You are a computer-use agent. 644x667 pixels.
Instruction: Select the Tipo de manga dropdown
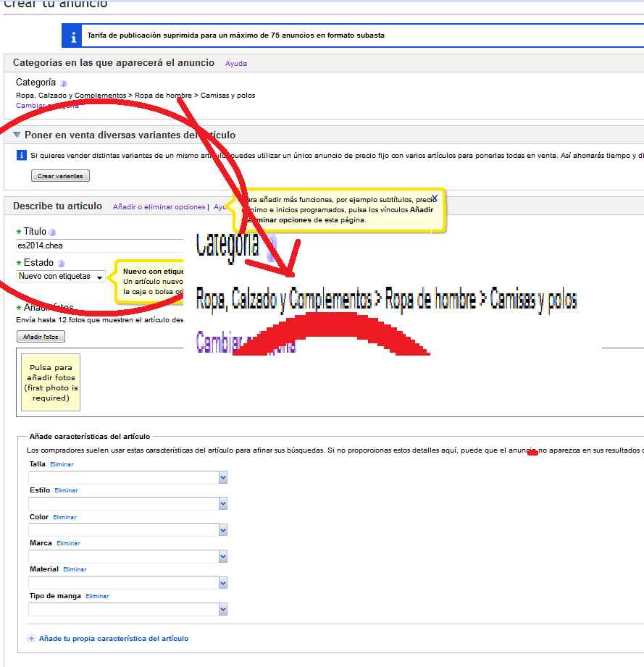[223, 609]
